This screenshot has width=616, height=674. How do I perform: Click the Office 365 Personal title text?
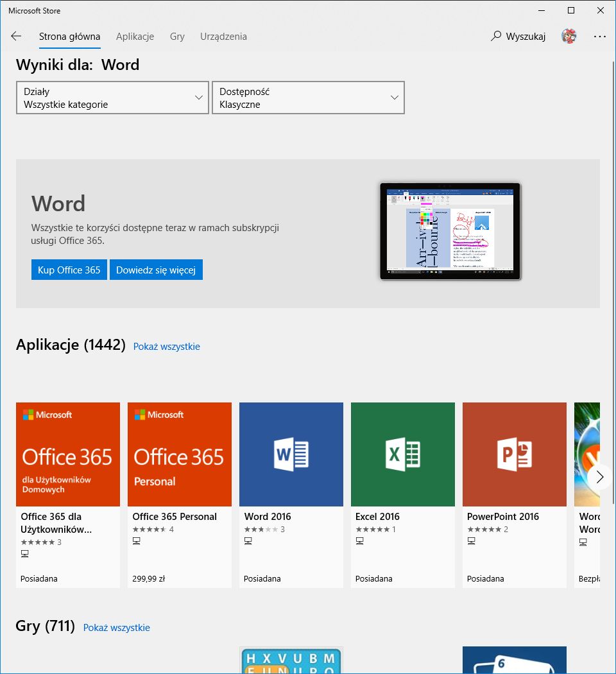coord(175,516)
